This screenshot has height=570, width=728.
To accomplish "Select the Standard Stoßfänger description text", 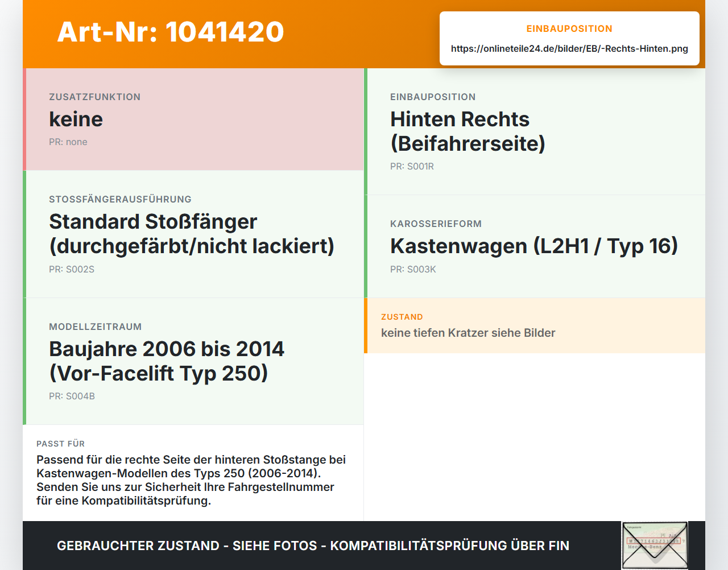I will tap(192, 234).
